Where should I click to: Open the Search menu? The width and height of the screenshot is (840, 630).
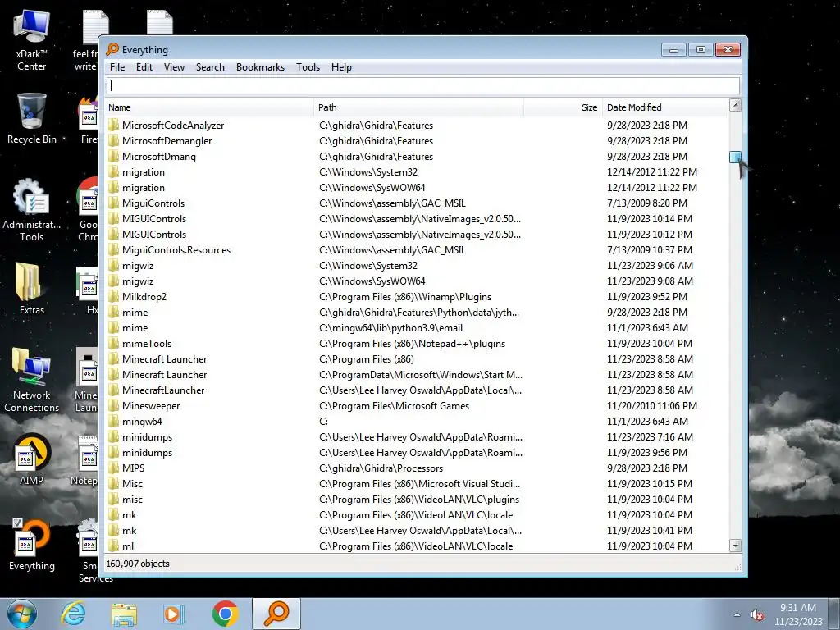pos(210,67)
